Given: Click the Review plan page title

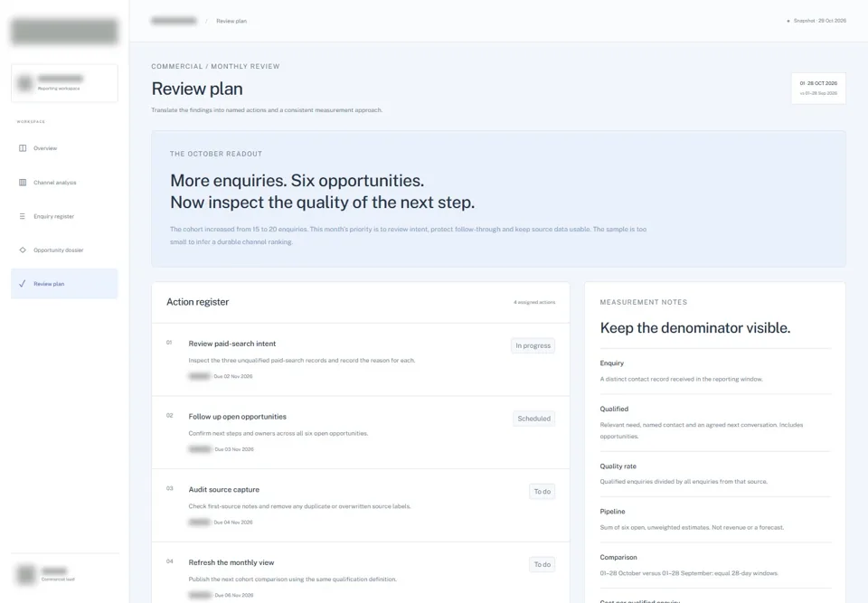Looking at the screenshot, I should point(197,89).
